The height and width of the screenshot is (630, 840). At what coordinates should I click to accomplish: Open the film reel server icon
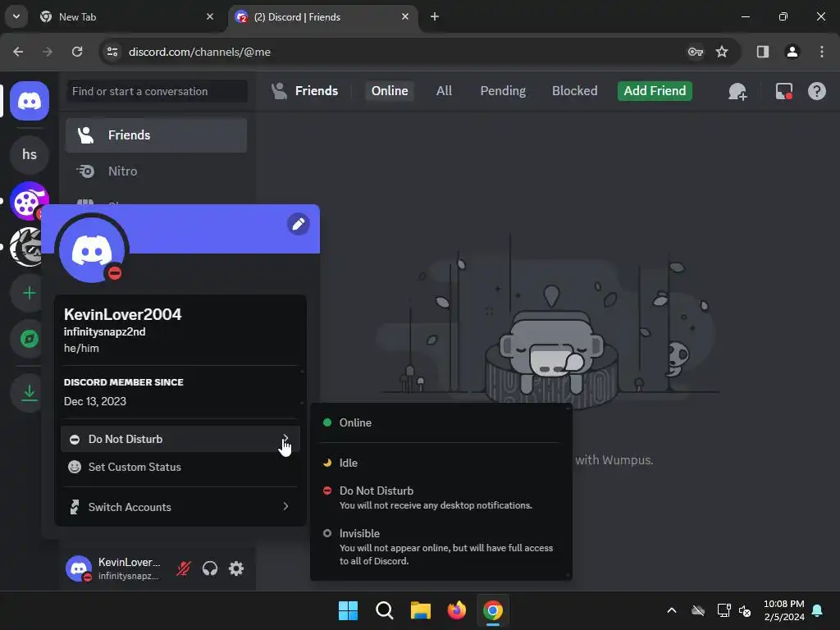pyautogui.click(x=29, y=201)
